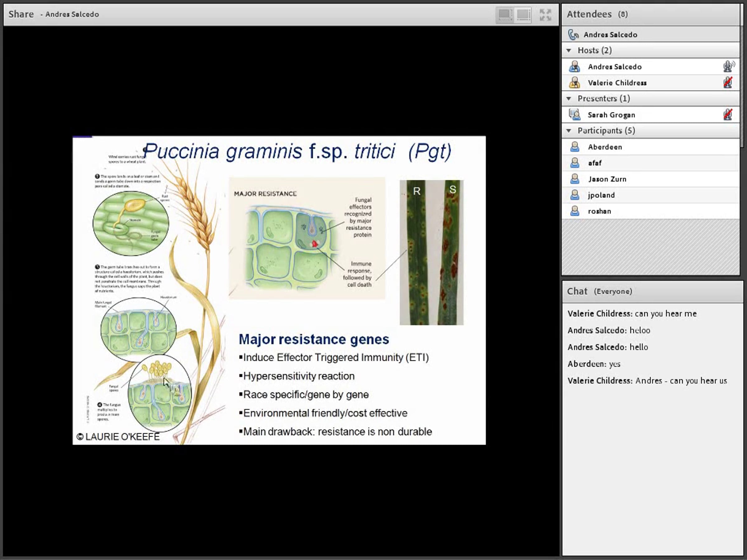Click the bullet "Race specific/gene by gene"
The image size is (747, 560).
point(303,394)
